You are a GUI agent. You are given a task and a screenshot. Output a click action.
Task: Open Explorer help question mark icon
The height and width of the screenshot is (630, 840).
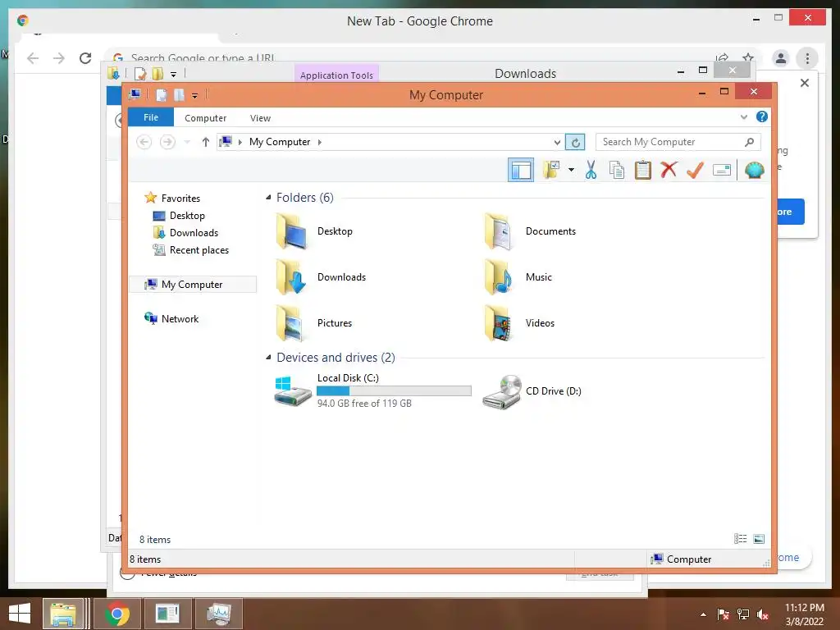pos(762,116)
